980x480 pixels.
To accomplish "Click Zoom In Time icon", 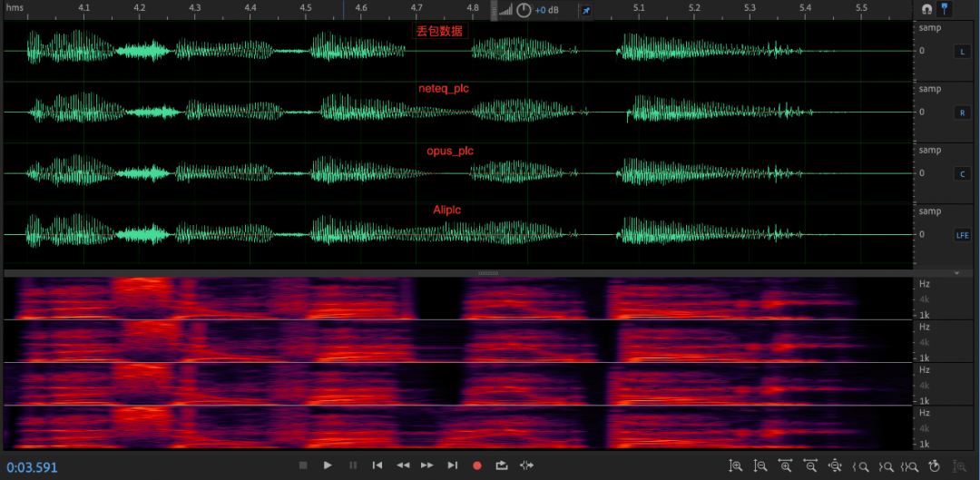I will [x=786, y=465].
